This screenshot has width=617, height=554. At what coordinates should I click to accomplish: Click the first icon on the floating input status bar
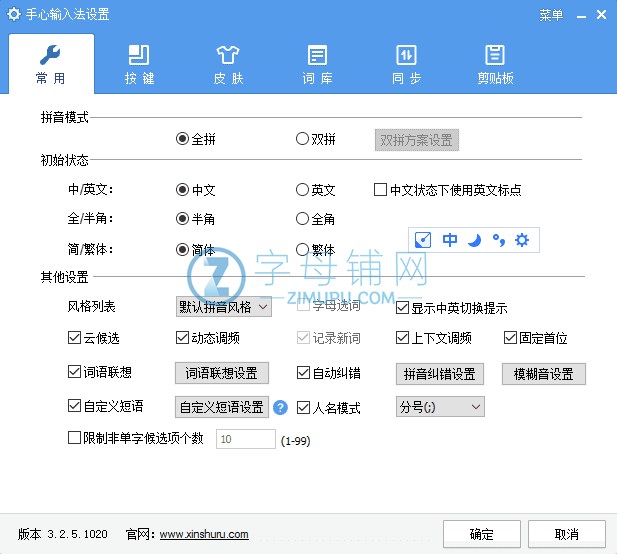point(423,240)
